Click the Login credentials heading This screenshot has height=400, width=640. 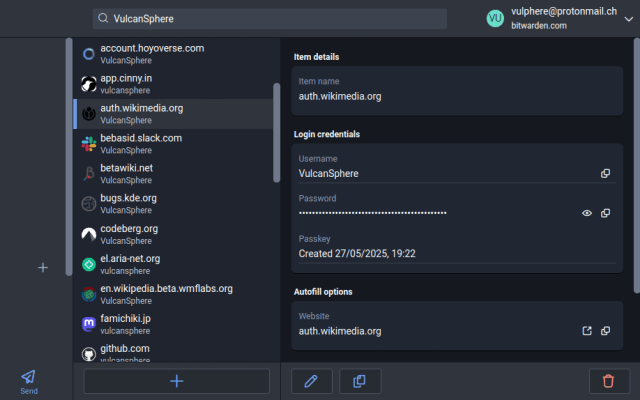click(327, 134)
